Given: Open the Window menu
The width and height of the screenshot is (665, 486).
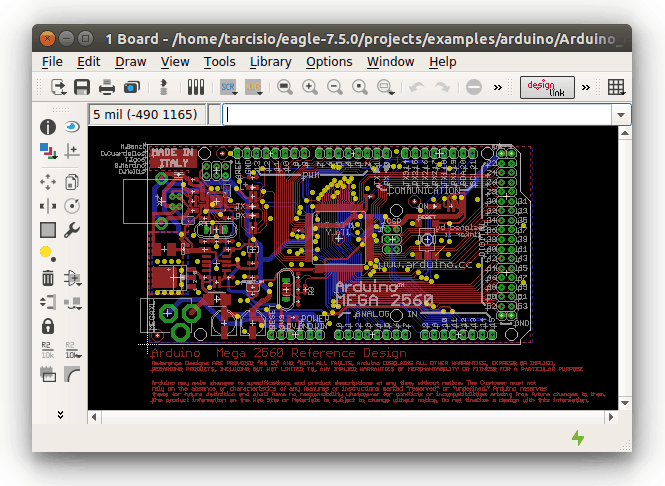Looking at the screenshot, I should tap(391, 62).
